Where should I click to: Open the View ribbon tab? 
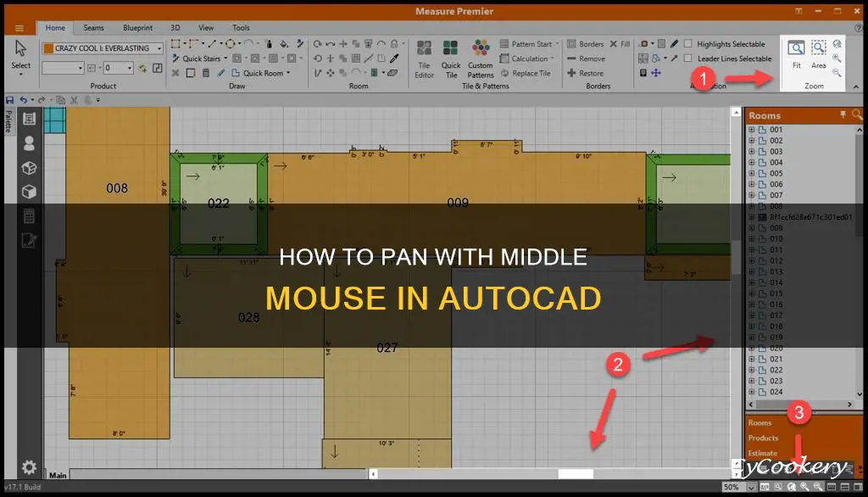pos(206,28)
